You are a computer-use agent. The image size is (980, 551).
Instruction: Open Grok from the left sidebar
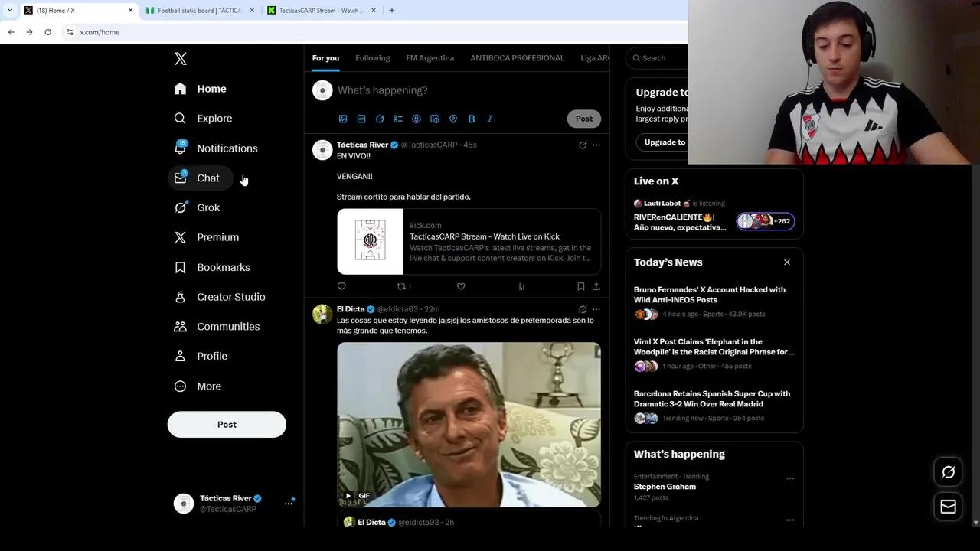(207, 207)
